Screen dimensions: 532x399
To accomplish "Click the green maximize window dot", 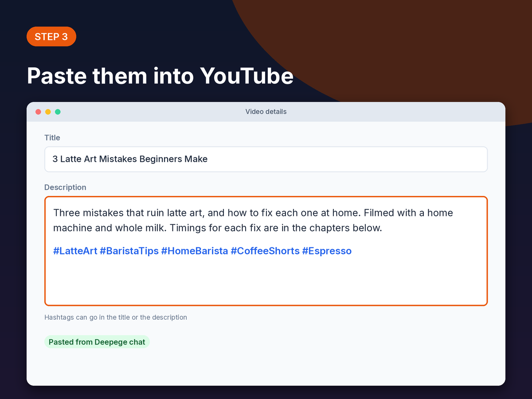I will tap(58, 112).
